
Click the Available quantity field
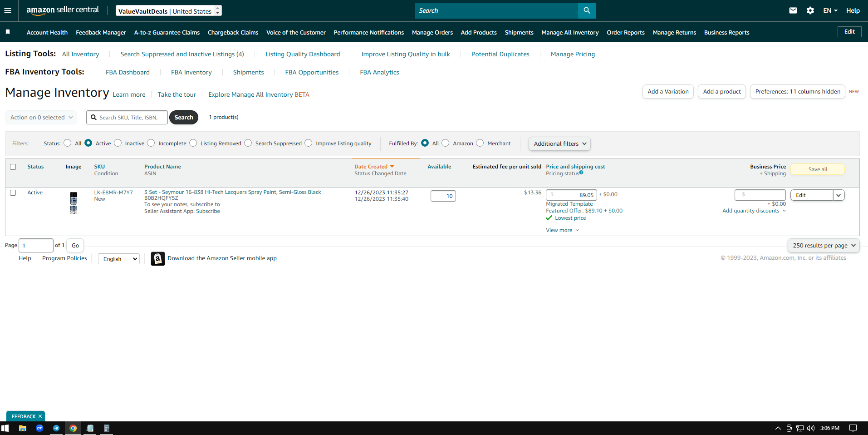pyautogui.click(x=443, y=196)
